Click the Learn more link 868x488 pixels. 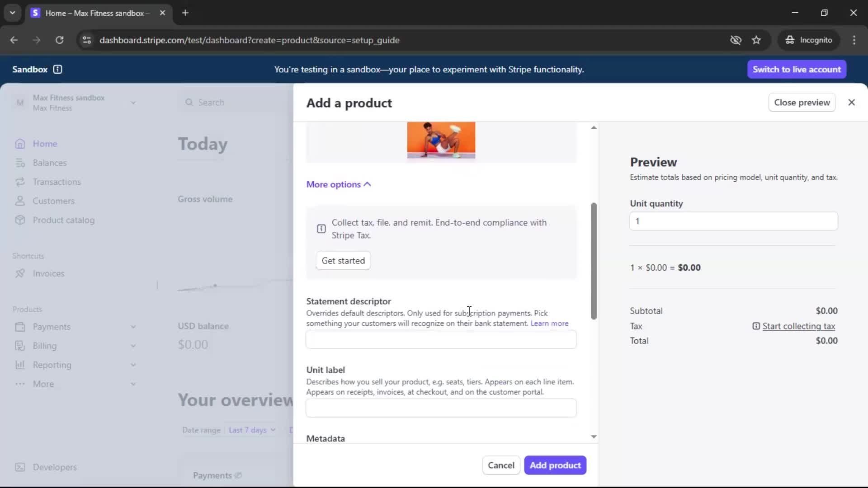549,324
